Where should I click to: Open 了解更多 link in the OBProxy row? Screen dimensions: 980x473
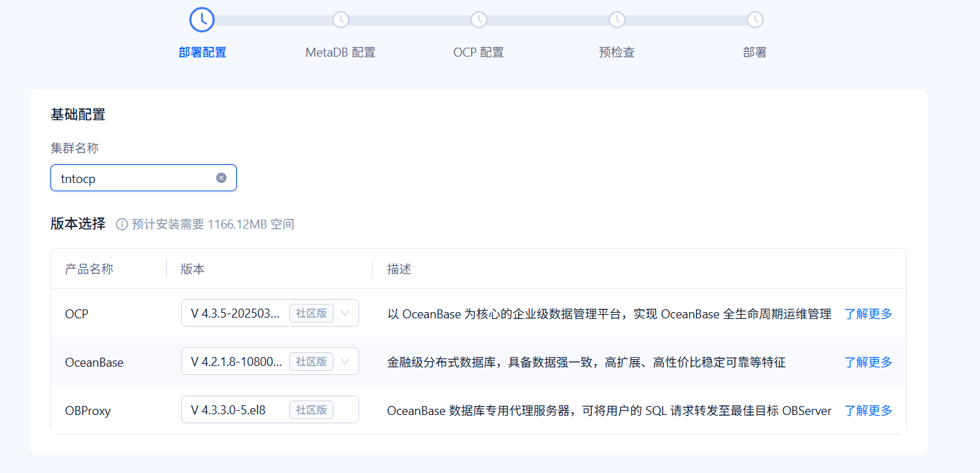pyautogui.click(x=868, y=410)
